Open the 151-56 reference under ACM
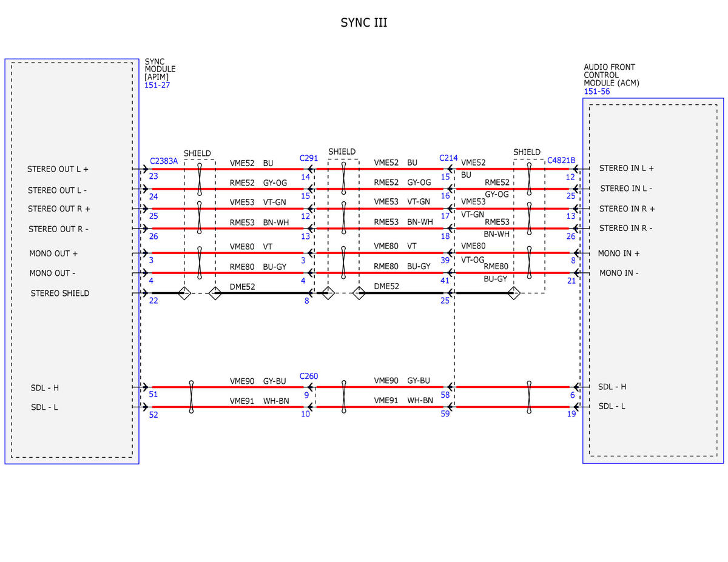Image resolution: width=728 pixels, height=562 pixels. tap(597, 92)
